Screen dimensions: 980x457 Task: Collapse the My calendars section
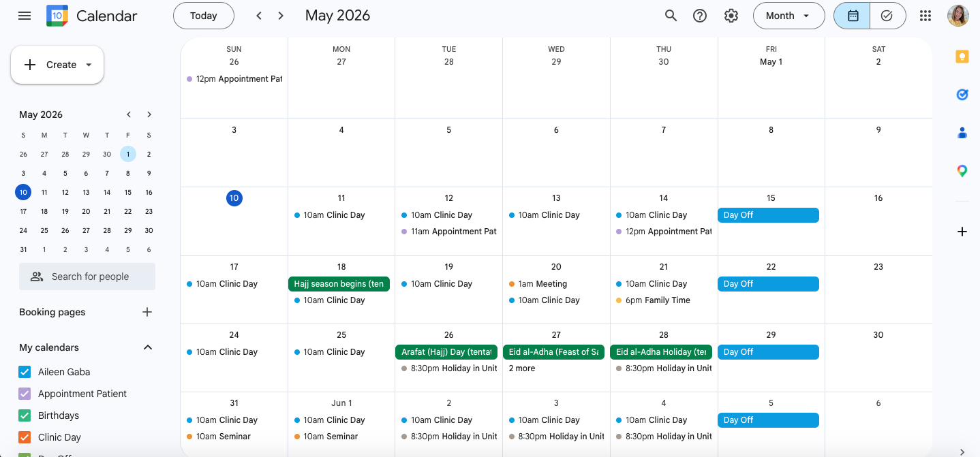[x=148, y=347]
